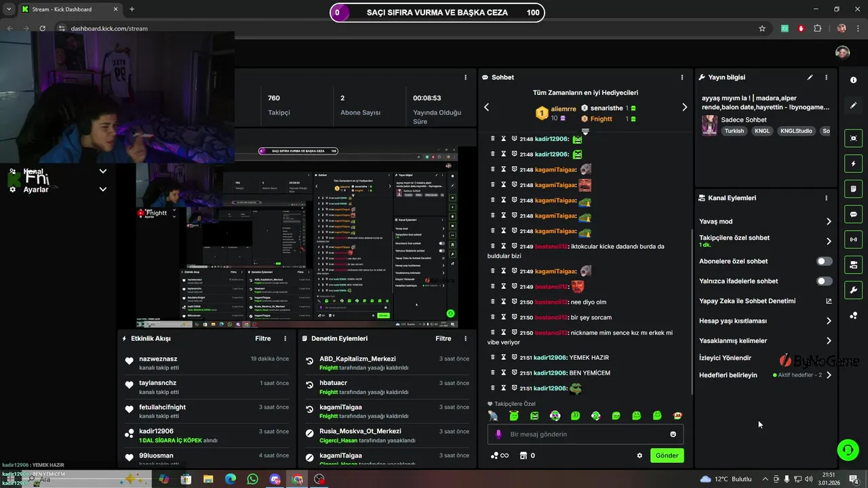Open nazweznasz in activity feed
The height and width of the screenshot is (488, 868).
pos(158,359)
